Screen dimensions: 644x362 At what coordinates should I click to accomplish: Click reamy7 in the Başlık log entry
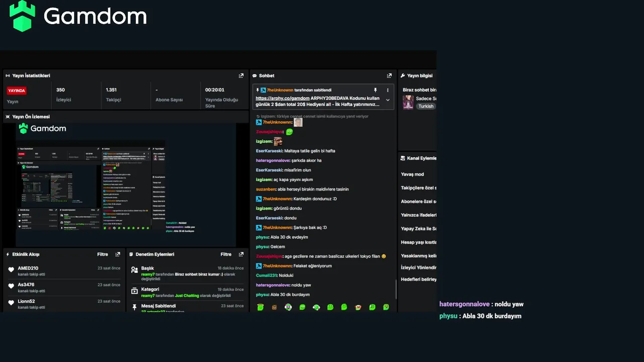tap(148, 275)
